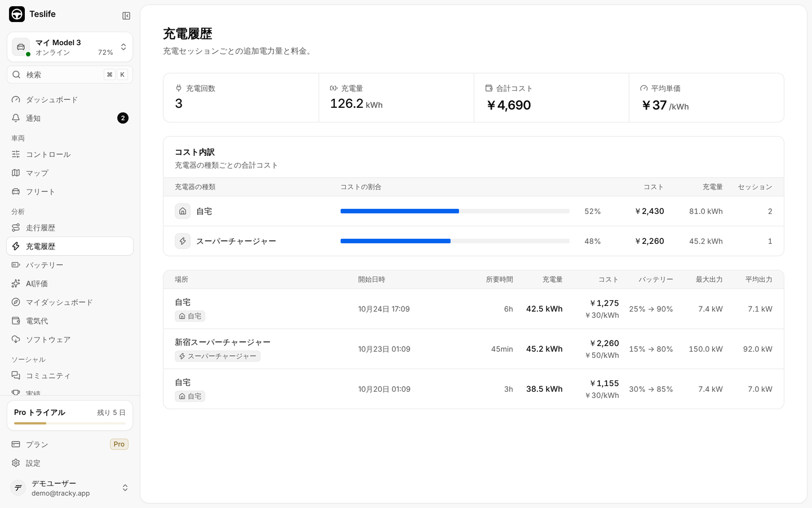This screenshot has width=812, height=508.
Task: Click the bolt icon in スーパーチャージャー breakdown row
Action: [x=183, y=241]
